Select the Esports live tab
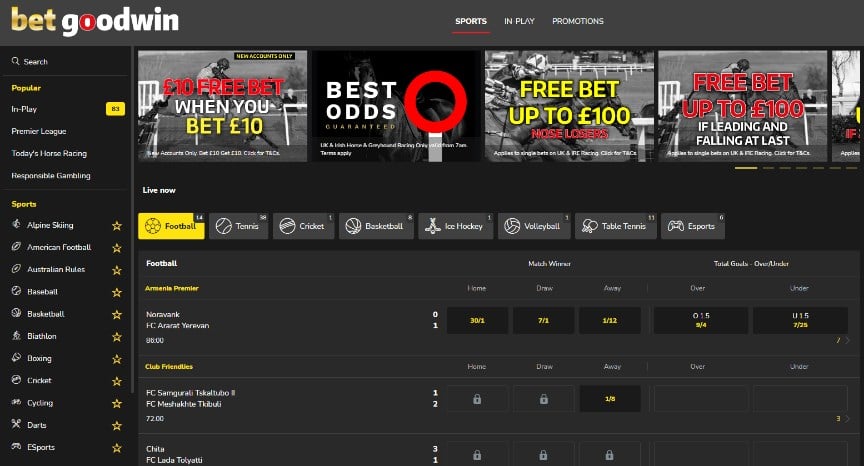Image resolution: width=864 pixels, height=466 pixels. [693, 226]
